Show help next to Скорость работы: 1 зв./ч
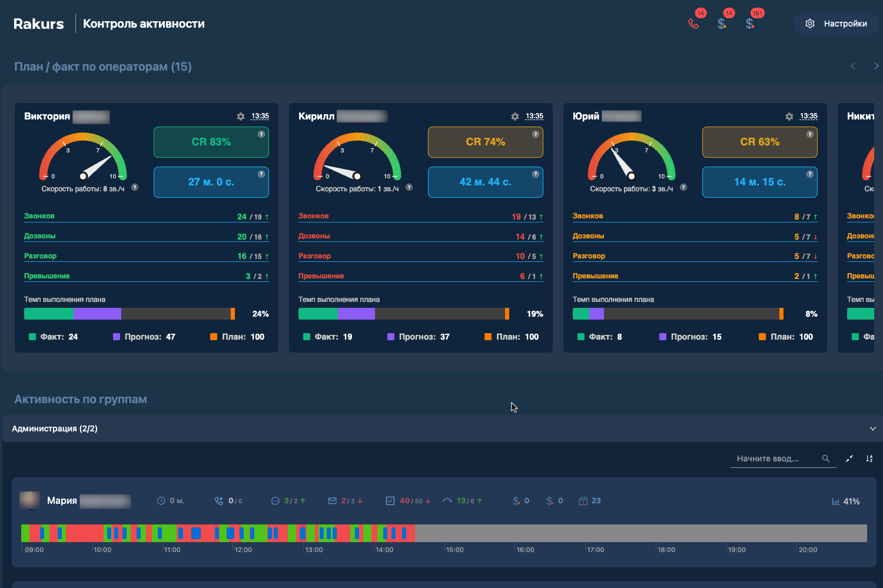Screen dimensions: 883x588 point(409,188)
